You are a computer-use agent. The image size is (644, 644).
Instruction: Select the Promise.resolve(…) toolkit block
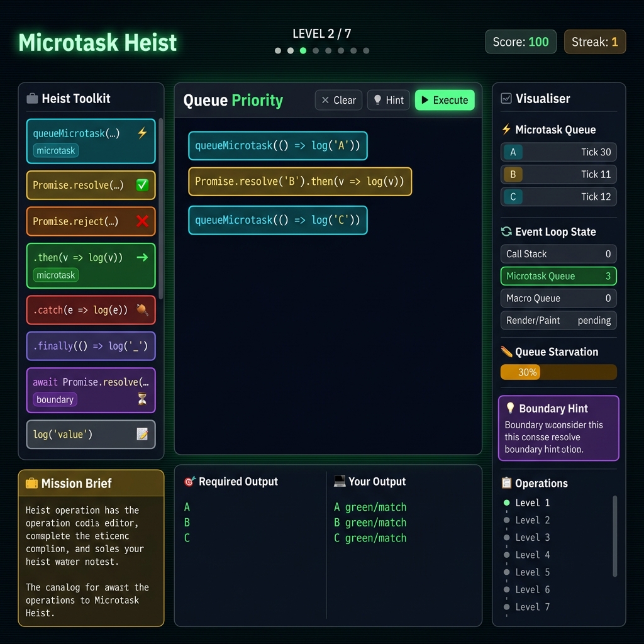pyautogui.click(x=91, y=186)
